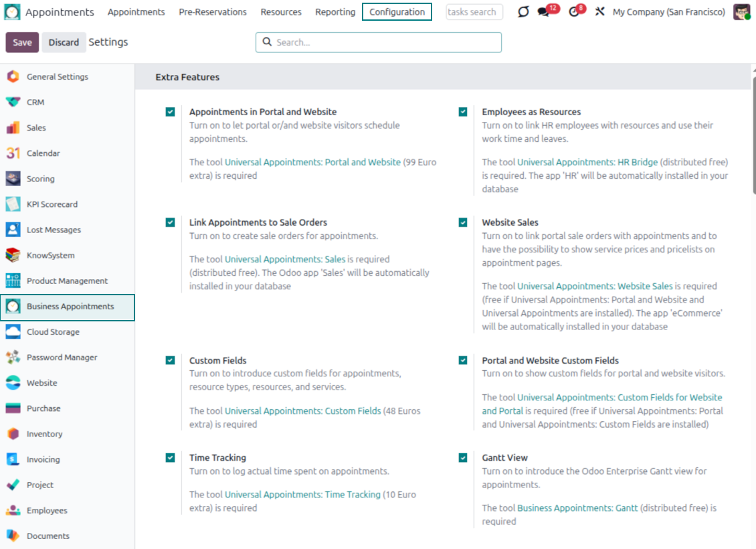Open the Configuration menu
756x549 pixels.
(397, 12)
